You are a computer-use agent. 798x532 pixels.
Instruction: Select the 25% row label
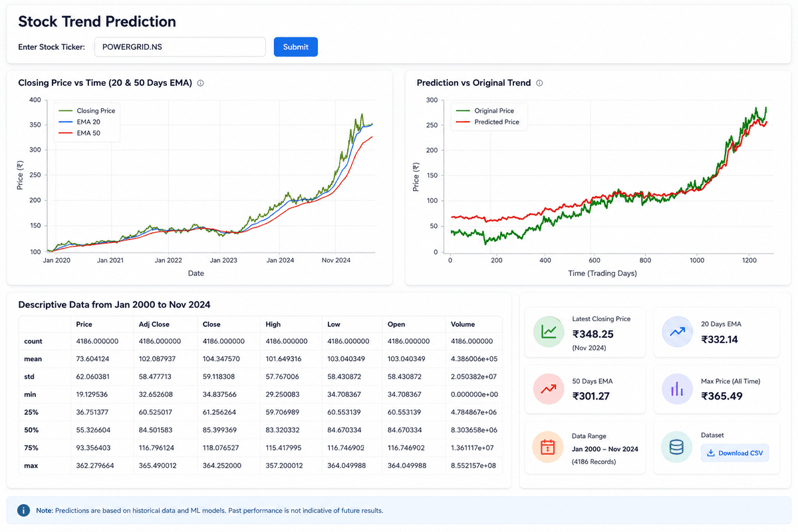[31, 412]
